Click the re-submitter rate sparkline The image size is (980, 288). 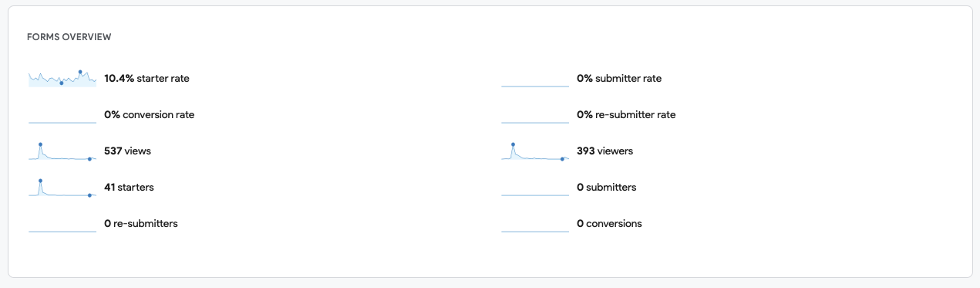535,115
